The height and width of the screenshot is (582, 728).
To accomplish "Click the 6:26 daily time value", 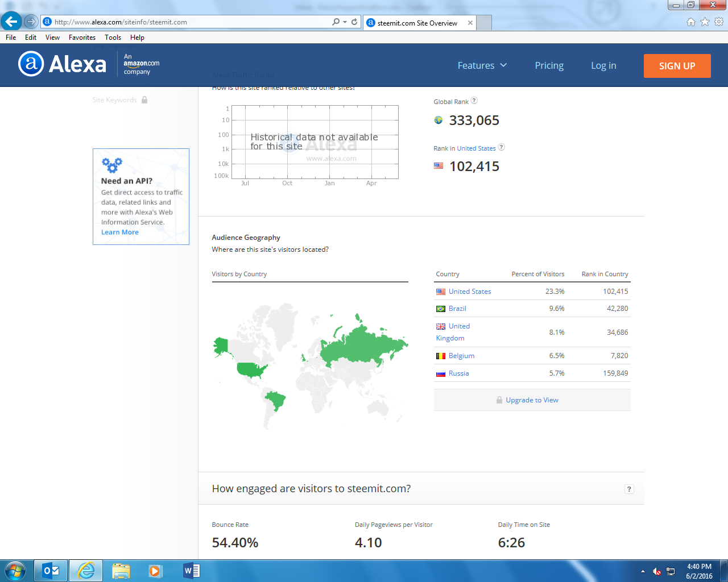I will click(x=511, y=543).
